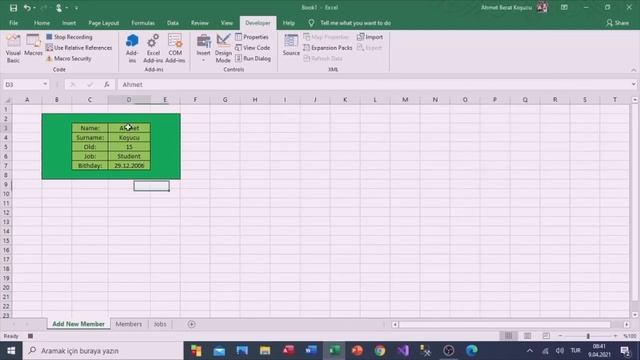
Task: Select the cell containing Koşucu
Action: pyautogui.click(x=129, y=138)
